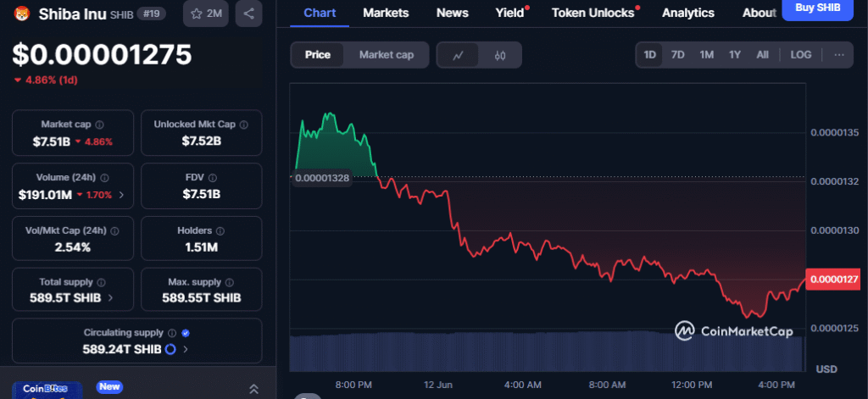The height and width of the screenshot is (399, 868).
Task: Show Circulating supply info icon
Action: (x=172, y=333)
